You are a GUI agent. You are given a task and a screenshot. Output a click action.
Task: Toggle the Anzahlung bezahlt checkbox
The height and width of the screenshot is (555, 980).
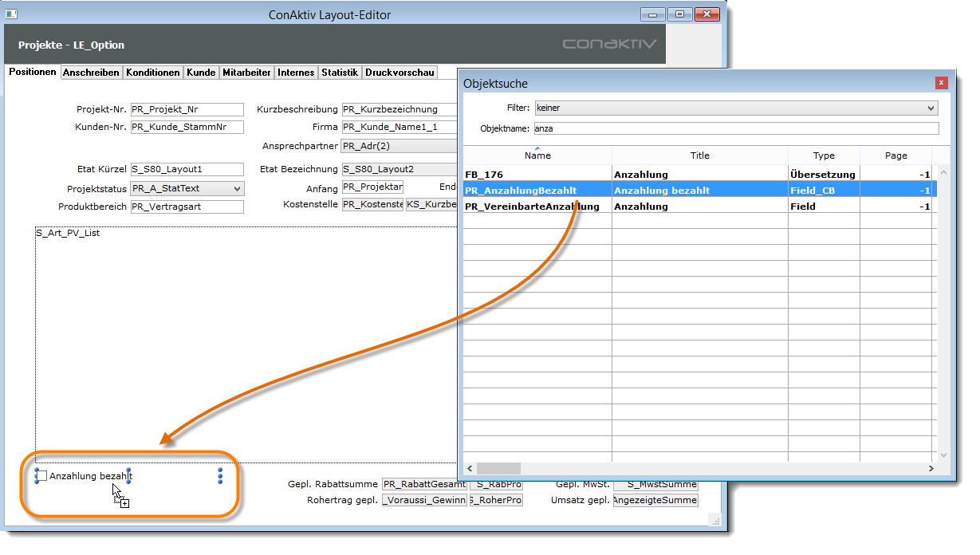[42, 476]
